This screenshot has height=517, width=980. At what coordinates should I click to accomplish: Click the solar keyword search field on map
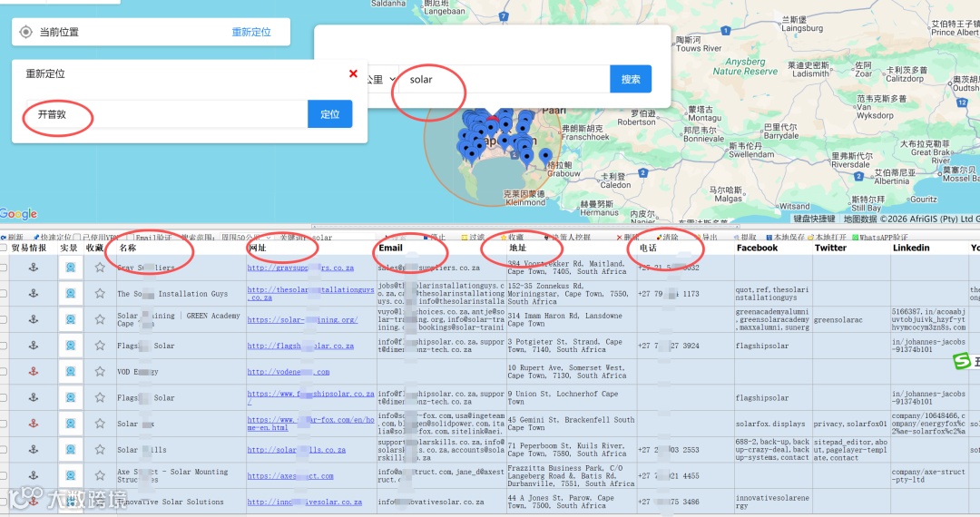[505, 79]
